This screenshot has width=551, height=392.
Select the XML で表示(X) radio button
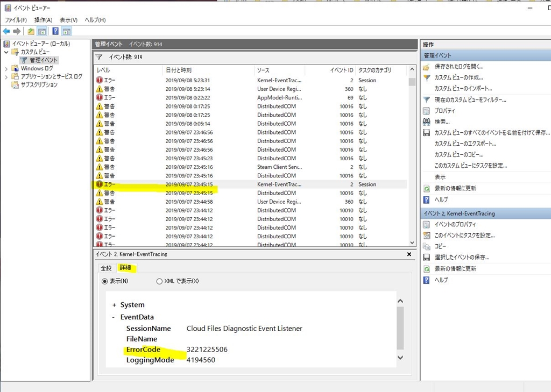point(159,281)
